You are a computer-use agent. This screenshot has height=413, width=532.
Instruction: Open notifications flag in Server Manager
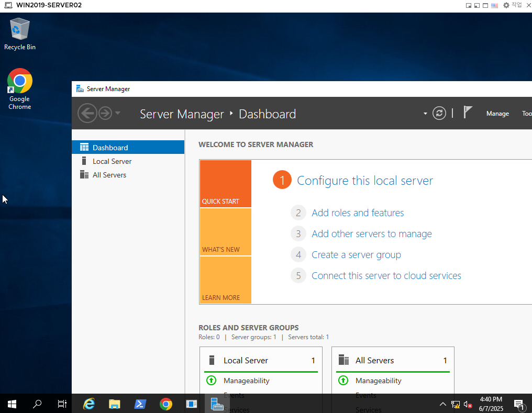coord(468,112)
